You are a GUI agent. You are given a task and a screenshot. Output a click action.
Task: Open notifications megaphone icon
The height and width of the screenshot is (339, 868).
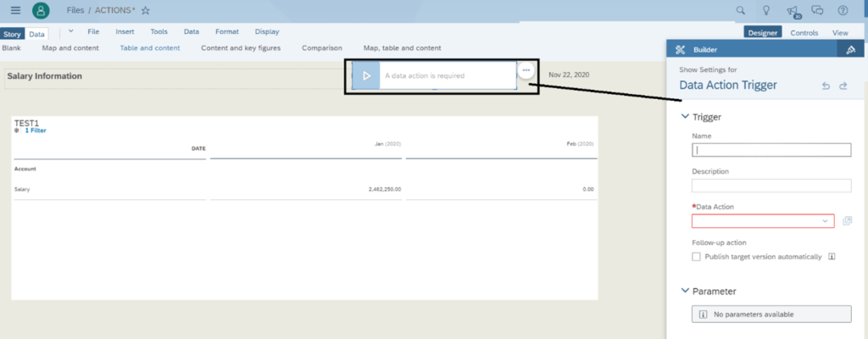click(793, 11)
